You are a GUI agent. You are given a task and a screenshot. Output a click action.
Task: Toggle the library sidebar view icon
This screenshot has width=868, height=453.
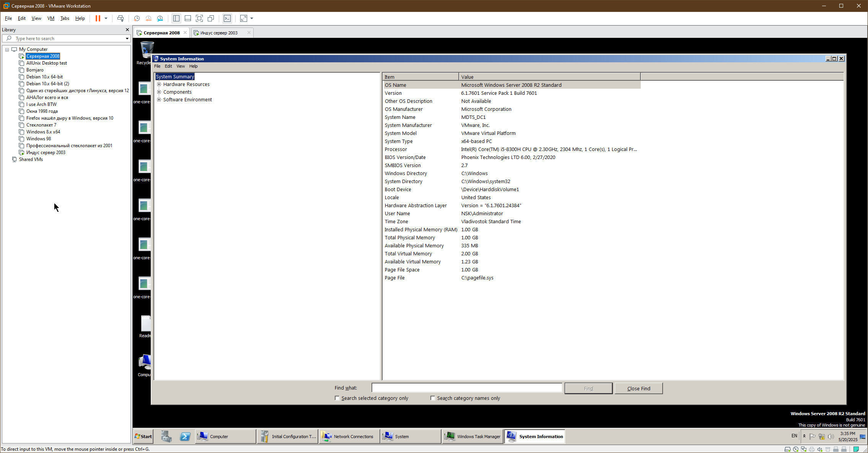tap(176, 18)
